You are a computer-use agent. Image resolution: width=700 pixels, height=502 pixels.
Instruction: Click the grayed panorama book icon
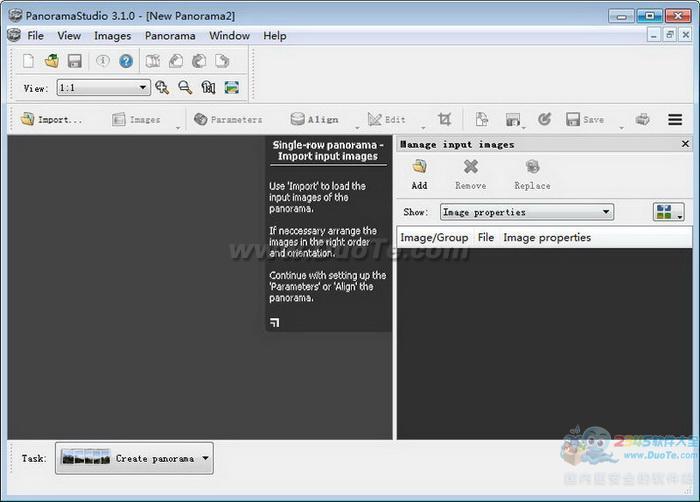(153, 61)
